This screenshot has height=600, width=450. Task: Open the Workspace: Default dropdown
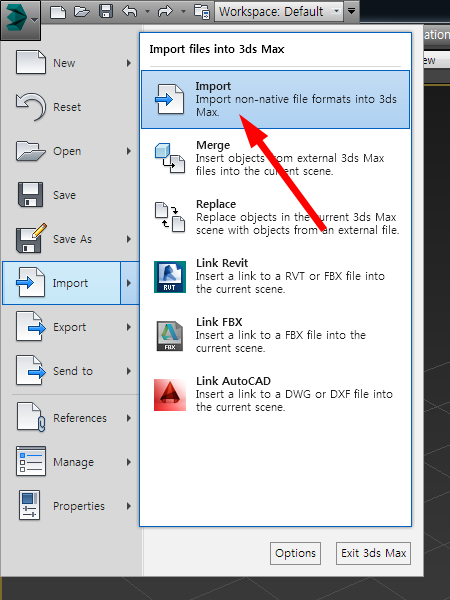279,11
